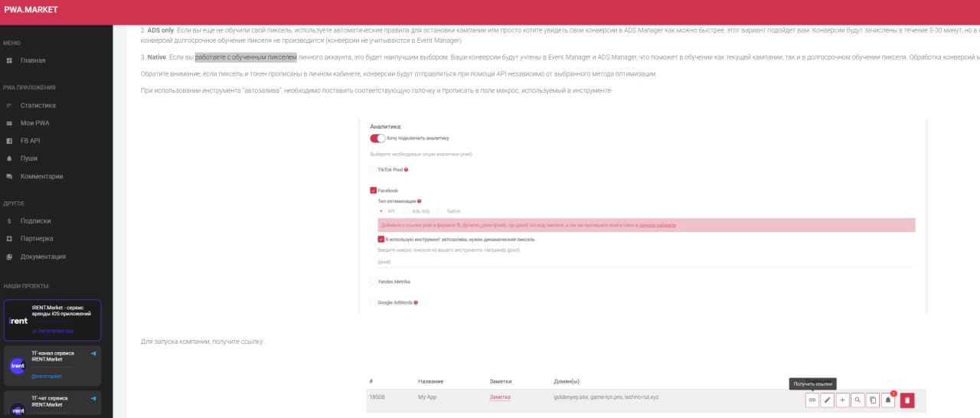Open the irentmarket.app link card
The image size is (980, 418).
52,320
